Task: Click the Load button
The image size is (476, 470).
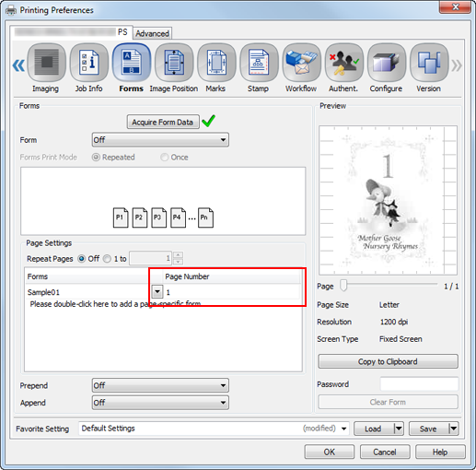Action: coord(373,429)
